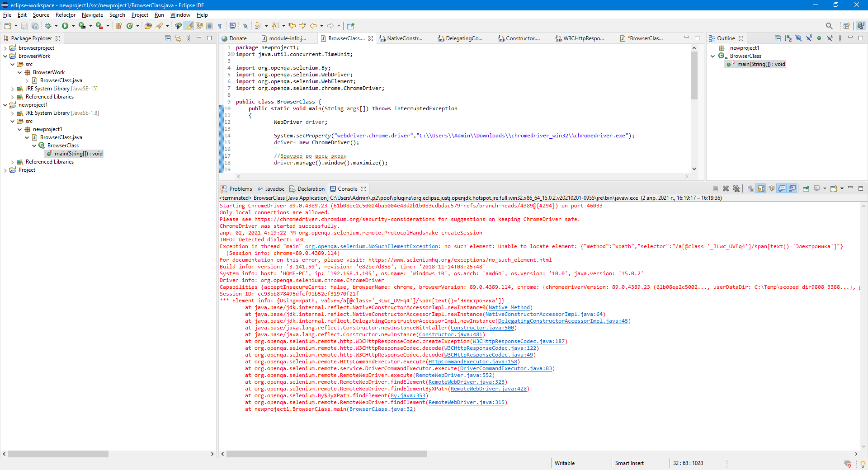Open Package Explorer view menu dots
868x470 pixels.
(189, 38)
